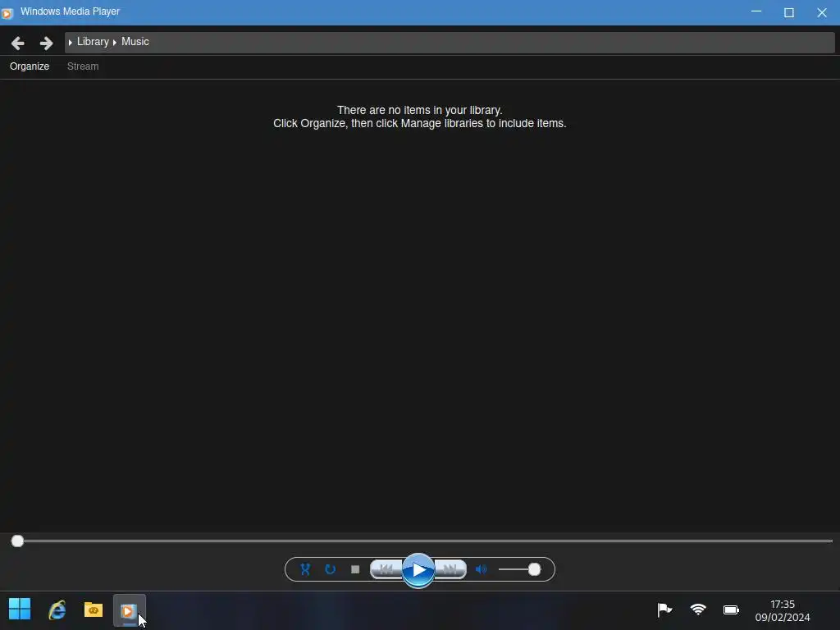Toggle repeat playback mode
Screen dimensions: 840x630
pyautogui.click(x=330, y=569)
